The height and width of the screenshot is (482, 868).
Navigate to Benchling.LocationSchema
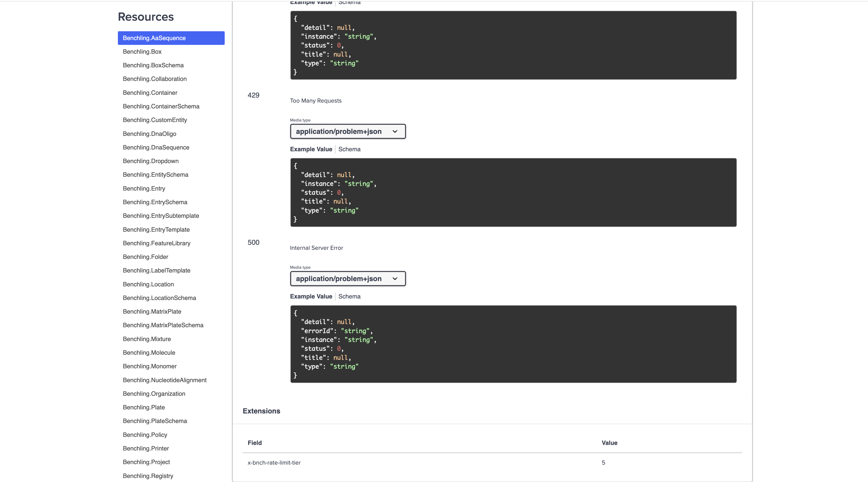159,298
